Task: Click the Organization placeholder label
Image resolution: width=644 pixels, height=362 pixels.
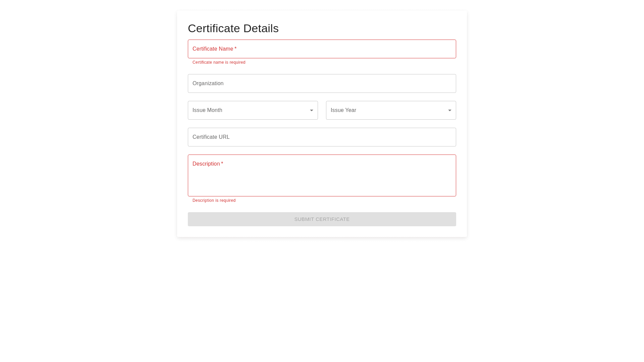Action: click(x=208, y=83)
